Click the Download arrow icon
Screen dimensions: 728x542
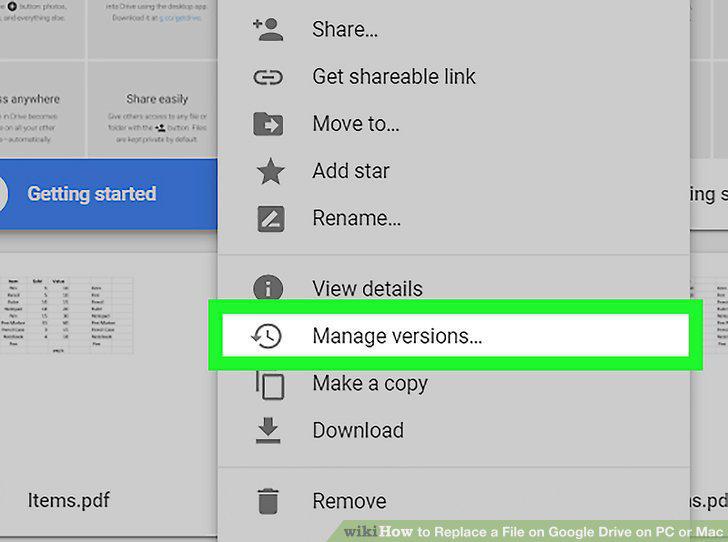click(268, 431)
